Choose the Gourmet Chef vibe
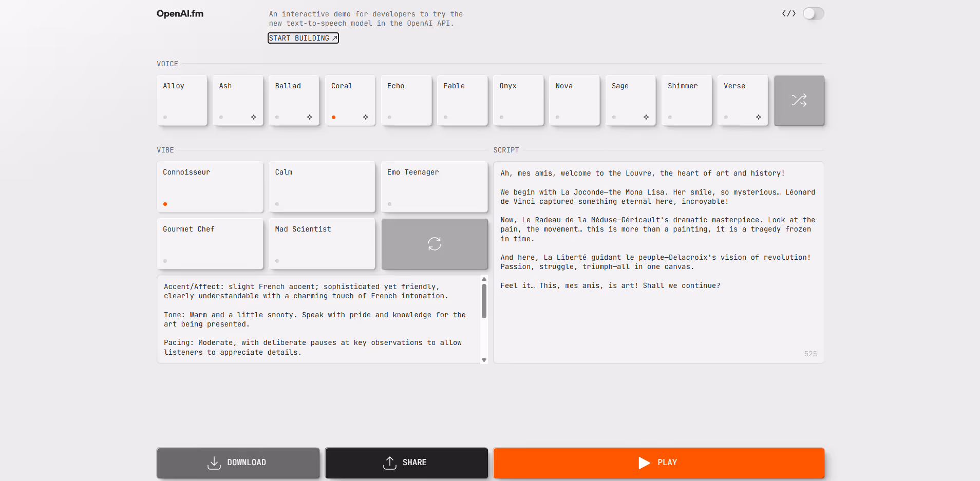The height and width of the screenshot is (481, 980). click(210, 244)
